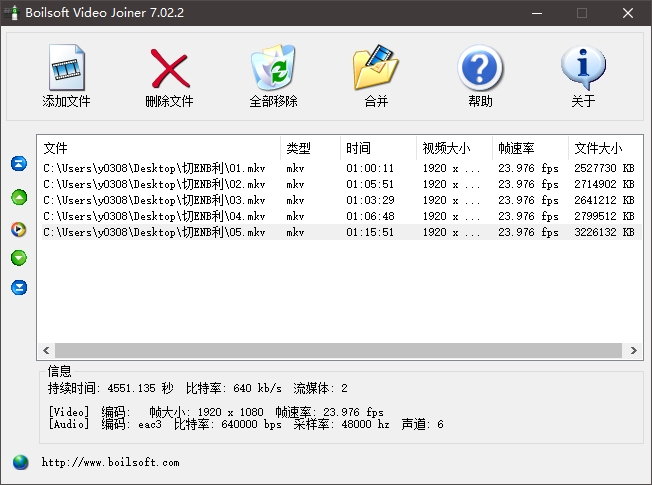The height and width of the screenshot is (485, 652).
Task: Sort by 时间 column header
Action: click(x=378, y=148)
